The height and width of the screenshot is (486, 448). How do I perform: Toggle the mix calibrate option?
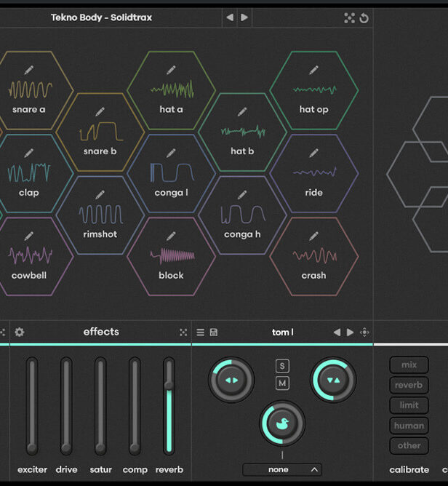[x=409, y=364]
